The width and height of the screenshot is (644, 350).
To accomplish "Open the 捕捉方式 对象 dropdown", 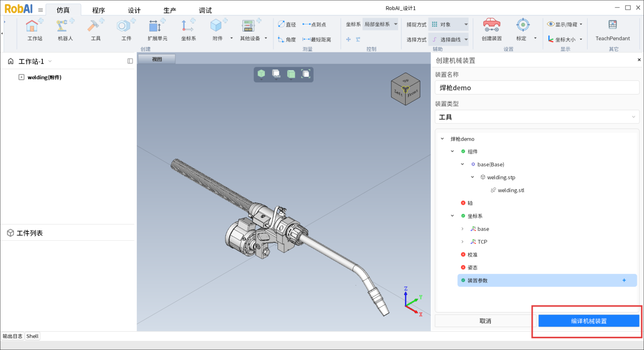I will click(448, 24).
